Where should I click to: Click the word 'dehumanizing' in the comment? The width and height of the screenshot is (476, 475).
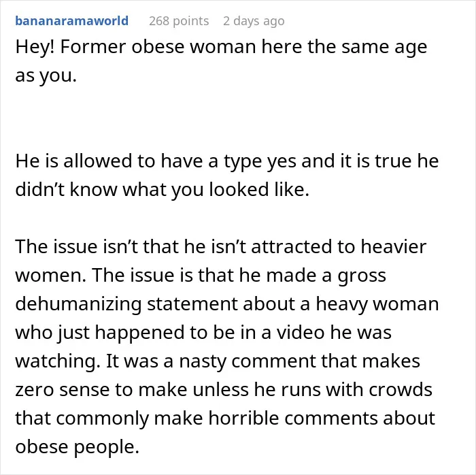pyautogui.click(x=78, y=305)
